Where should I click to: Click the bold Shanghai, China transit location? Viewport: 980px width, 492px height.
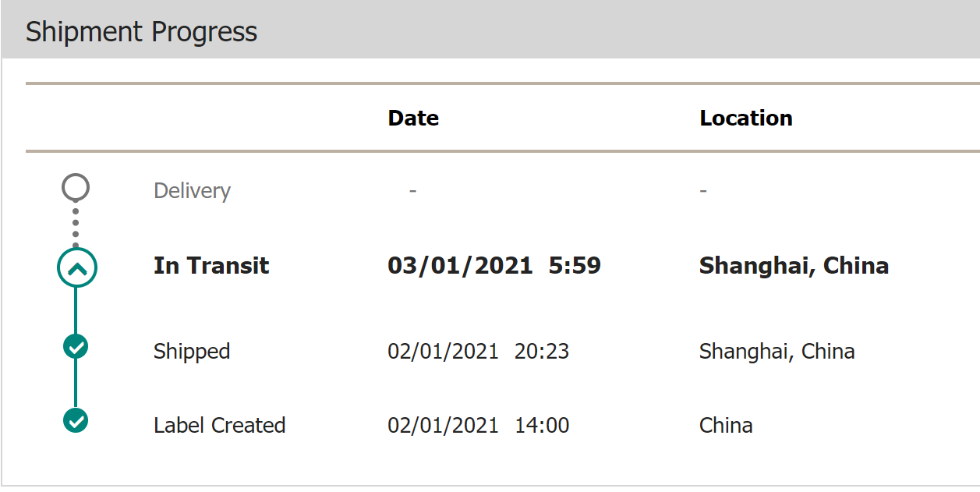(x=794, y=266)
